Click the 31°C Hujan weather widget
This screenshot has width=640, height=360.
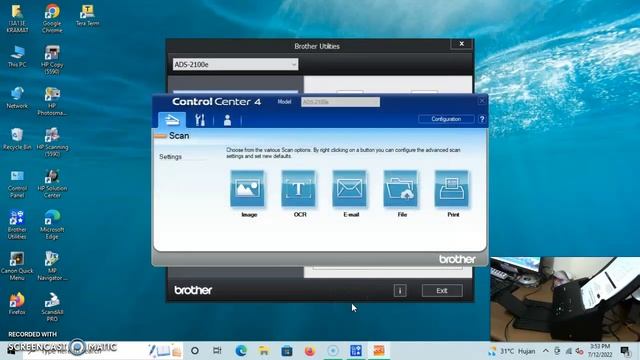[512, 351]
